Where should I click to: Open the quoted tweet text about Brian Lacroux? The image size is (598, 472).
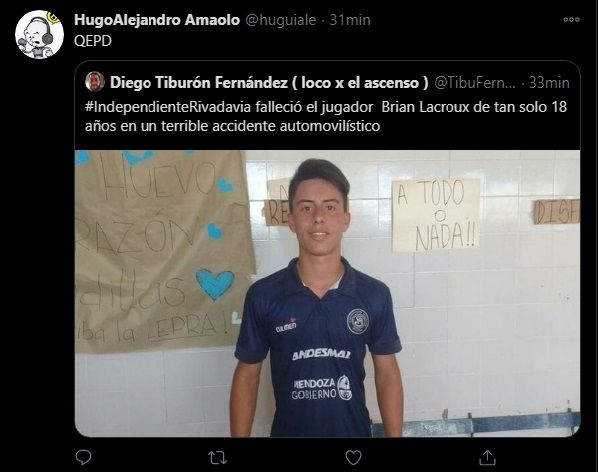click(326, 116)
